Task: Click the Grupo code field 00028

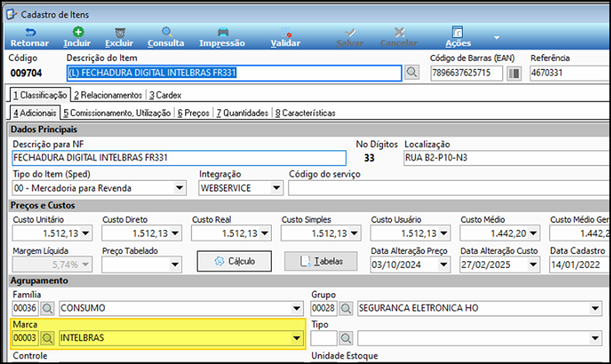Action: [323, 308]
